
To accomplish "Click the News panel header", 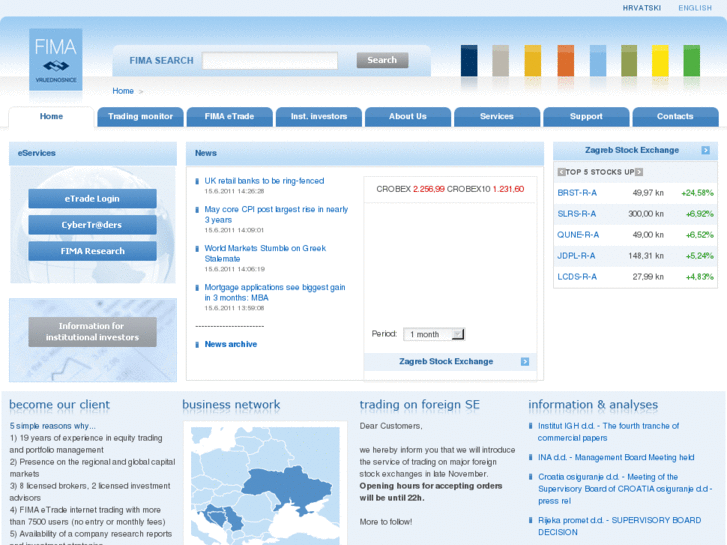I will (x=364, y=154).
